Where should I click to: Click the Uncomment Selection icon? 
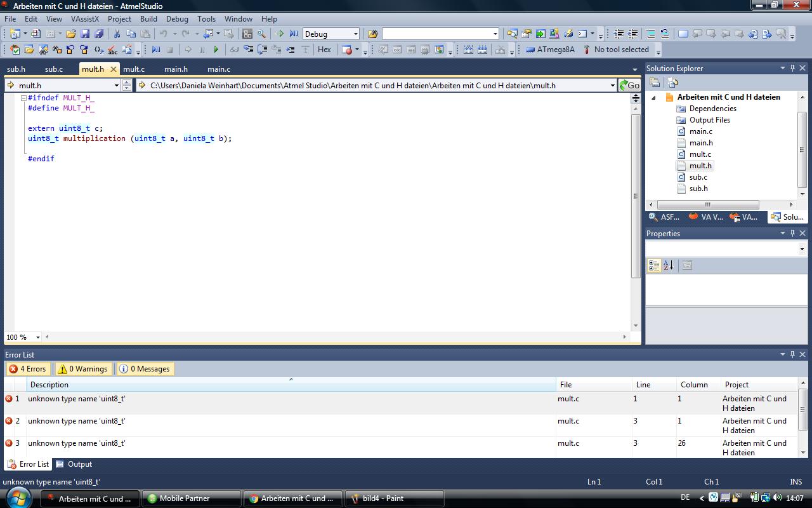coord(665,34)
